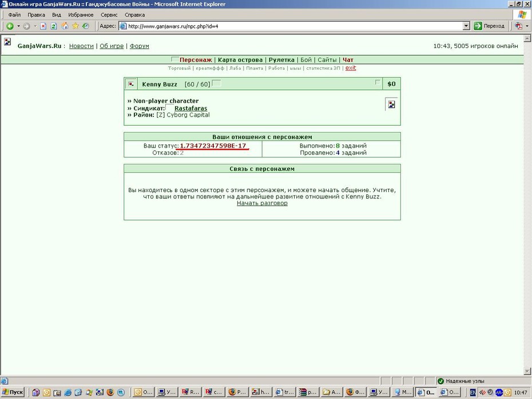
Task: Click the Windows flag logo at top right
Action: 522,15
